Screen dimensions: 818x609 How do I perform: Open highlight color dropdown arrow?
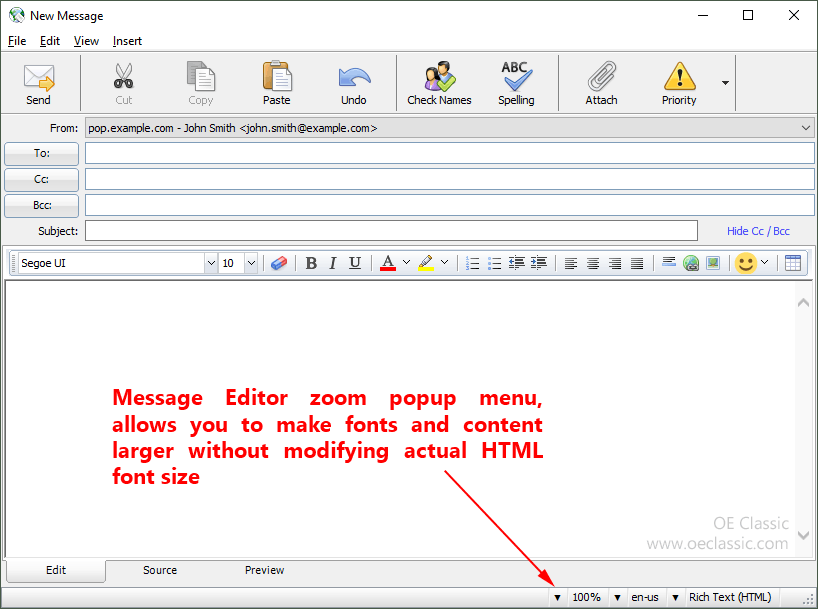pos(444,262)
